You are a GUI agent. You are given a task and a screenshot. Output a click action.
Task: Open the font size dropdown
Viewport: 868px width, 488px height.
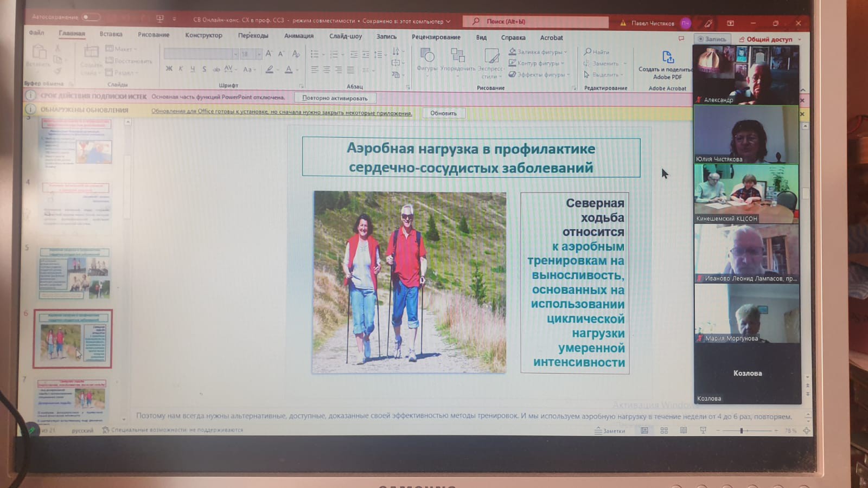pyautogui.click(x=259, y=54)
